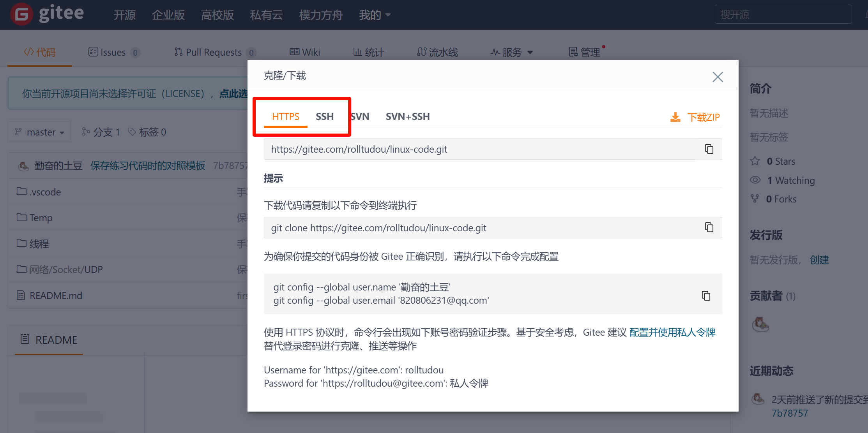868x433 pixels.
Task: Click the git clone command text
Action: coord(378,228)
